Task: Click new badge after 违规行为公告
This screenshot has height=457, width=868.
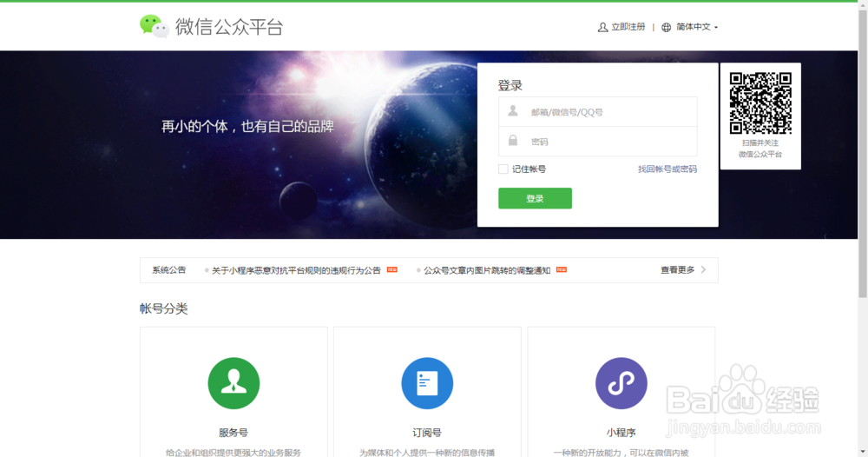Action: tap(392, 269)
